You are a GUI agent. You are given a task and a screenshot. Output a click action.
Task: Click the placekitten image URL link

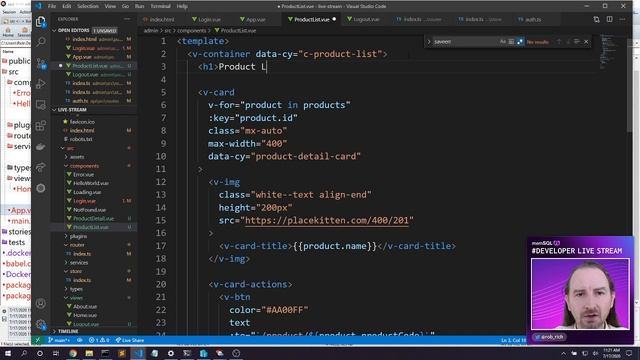(x=327, y=220)
